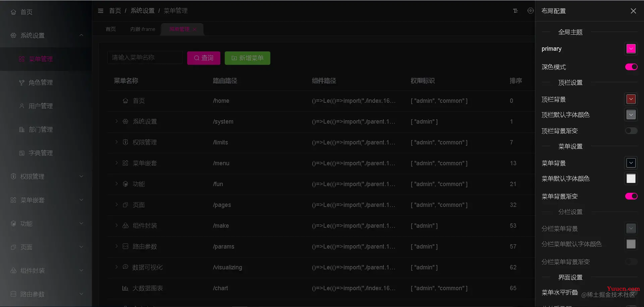Enable the top bar background gradient switch
644x307 pixels.
coord(631,131)
